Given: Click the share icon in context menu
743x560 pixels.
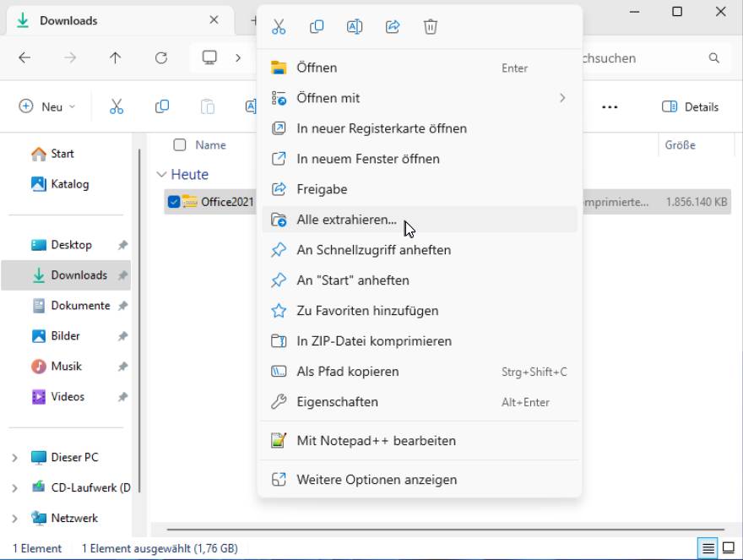Looking at the screenshot, I should pyautogui.click(x=393, y=26).
